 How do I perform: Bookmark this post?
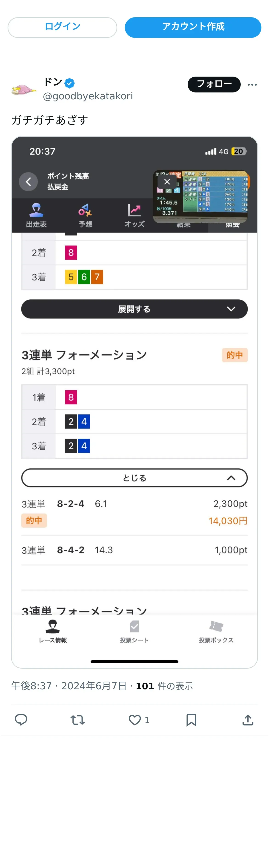pos(191,719)
